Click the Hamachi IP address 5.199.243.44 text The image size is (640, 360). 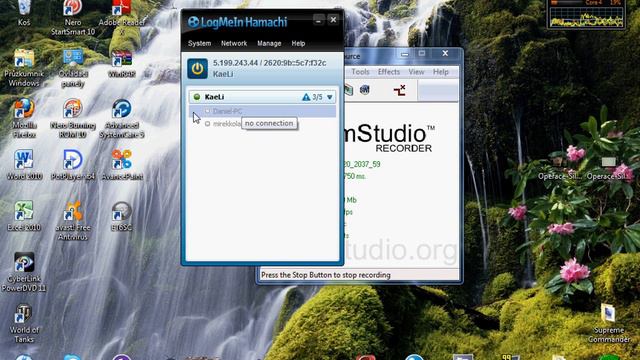pos(236,63)
